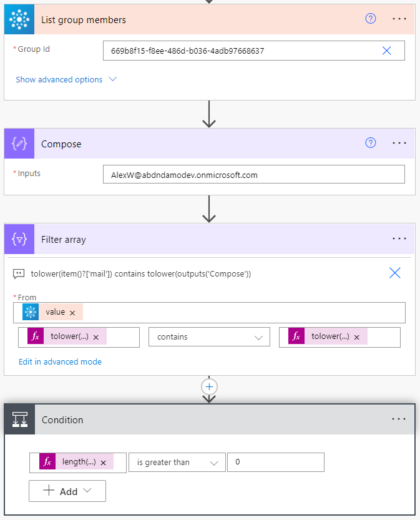Remove the left tolower(...) token
Viewport: 420px width, 520px height.
[95, 337]
